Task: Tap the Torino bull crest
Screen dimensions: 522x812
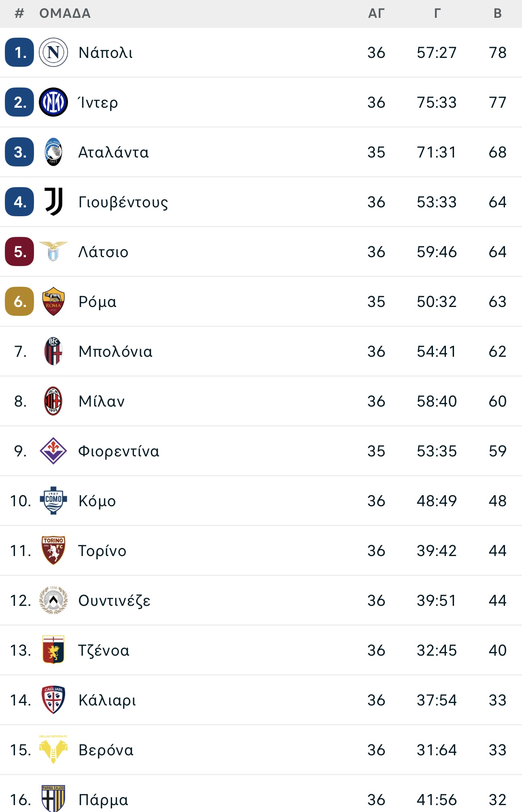Action: (53, 550)
